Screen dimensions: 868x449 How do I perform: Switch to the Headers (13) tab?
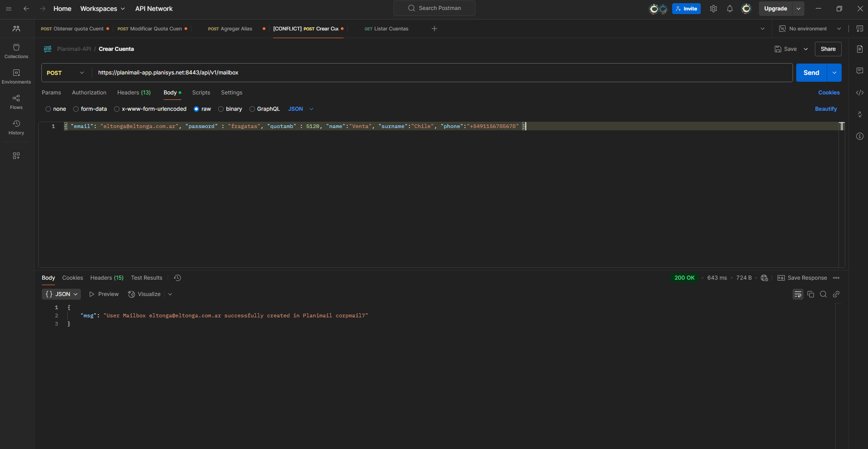pos(134,93)
